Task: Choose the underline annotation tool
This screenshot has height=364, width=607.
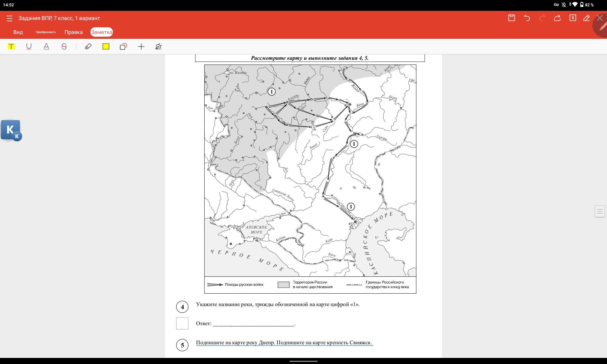Action: [x=29, y=46]
